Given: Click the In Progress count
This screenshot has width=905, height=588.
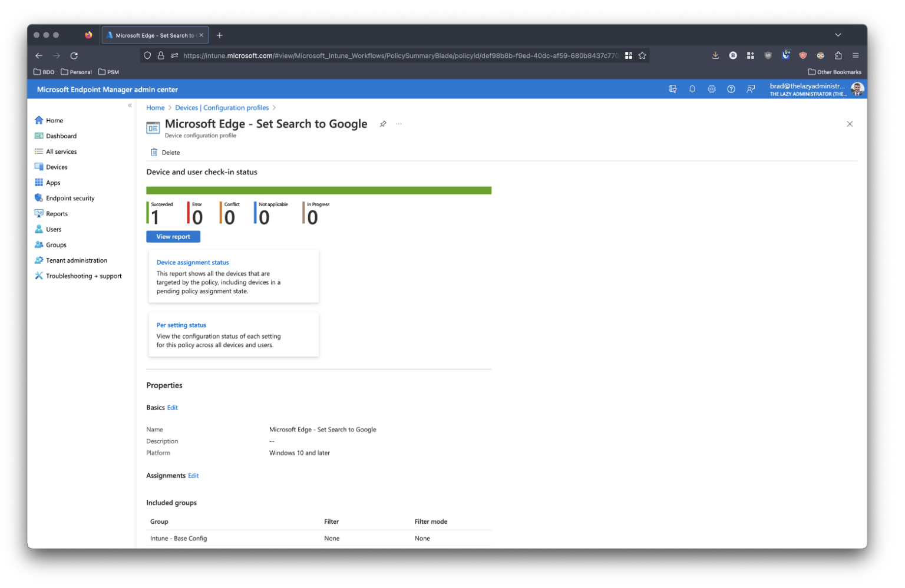Looking at the screenshot, I should tap(312, 217).
